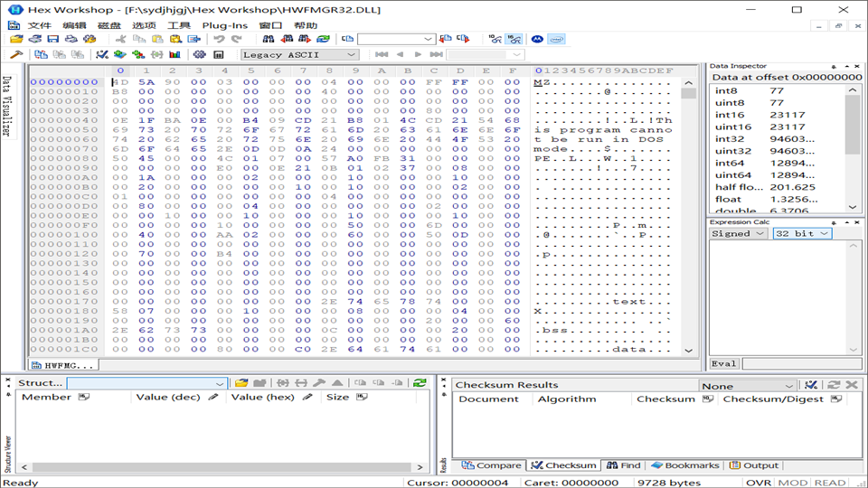Click the bar chart statistics icon
The image size is (868, 488).
point(175,54)
